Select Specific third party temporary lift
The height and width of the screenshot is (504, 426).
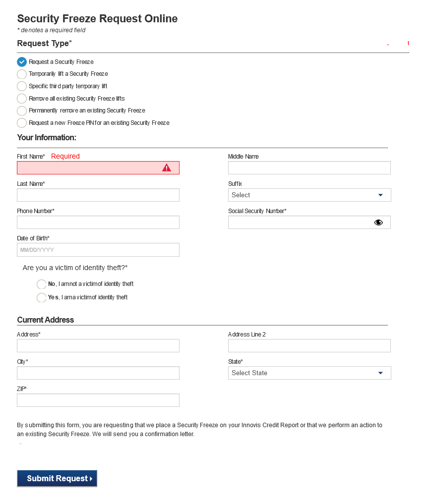tap(21, 86)
